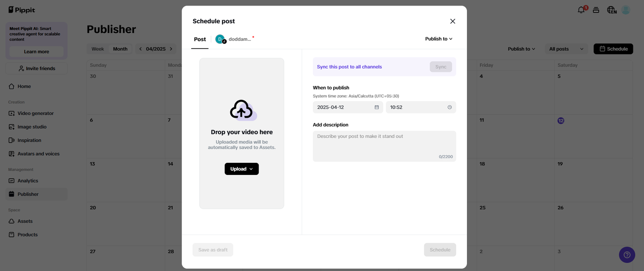644x271 pixels.
Task: Open Image studio
Action: coord(36,127)
